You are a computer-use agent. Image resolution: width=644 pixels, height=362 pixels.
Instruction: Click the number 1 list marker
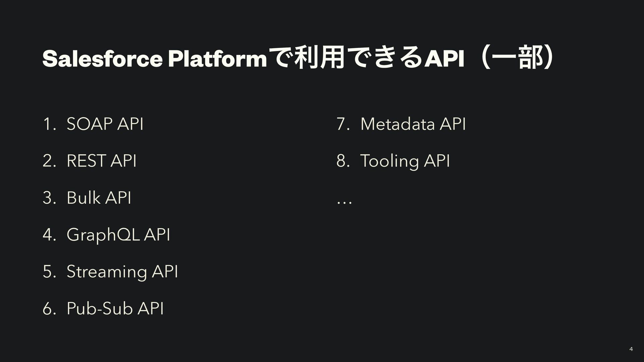[x=49, y=124]
